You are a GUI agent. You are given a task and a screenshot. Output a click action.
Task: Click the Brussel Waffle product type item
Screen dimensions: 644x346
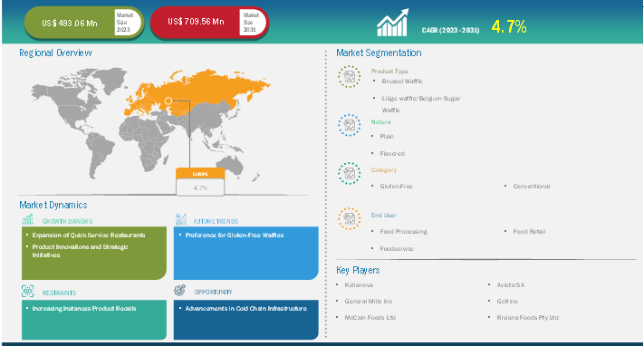click(x=402, y=82)
